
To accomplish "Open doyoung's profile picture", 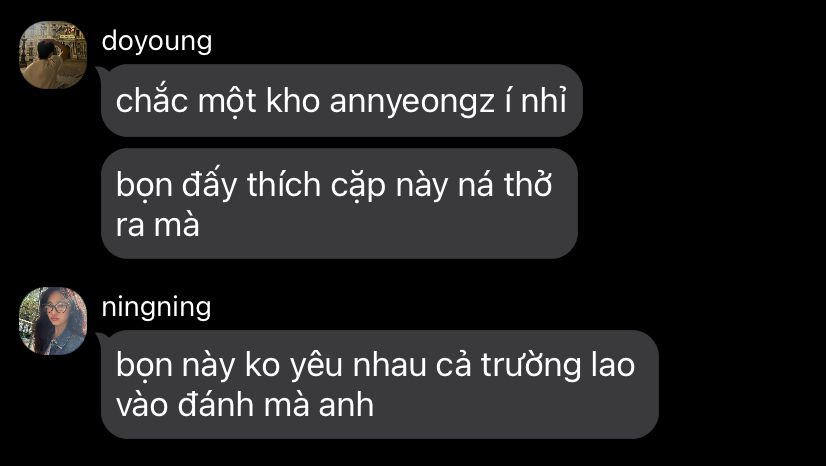I will click(53, 55).
